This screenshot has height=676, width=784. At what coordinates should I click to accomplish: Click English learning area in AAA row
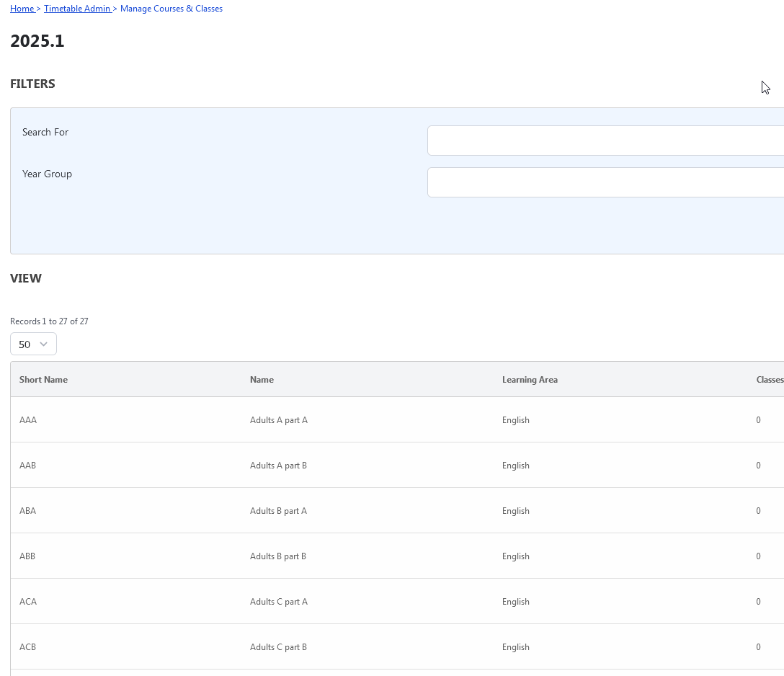516,420
